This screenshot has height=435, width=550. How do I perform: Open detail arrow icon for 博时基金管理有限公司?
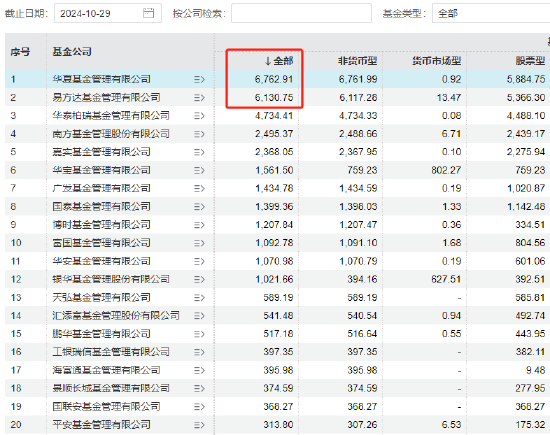point(199,225)
